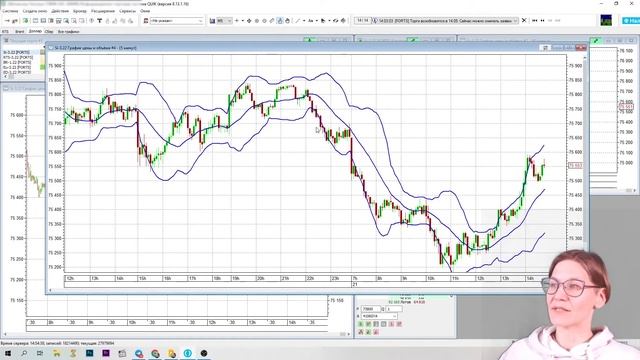Viewport: 640px width, 360px height.
Task: Select the hand pan tool
Action: click(287, 21)
